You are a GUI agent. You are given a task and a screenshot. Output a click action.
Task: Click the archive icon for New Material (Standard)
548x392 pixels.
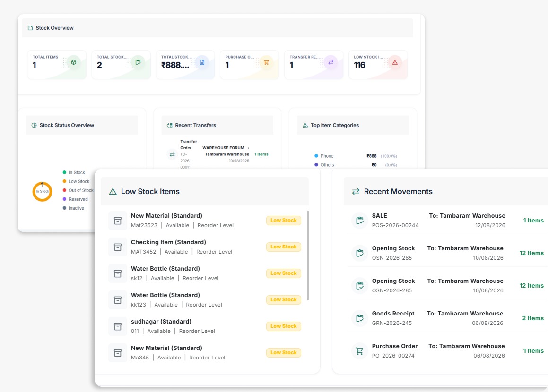118,221
